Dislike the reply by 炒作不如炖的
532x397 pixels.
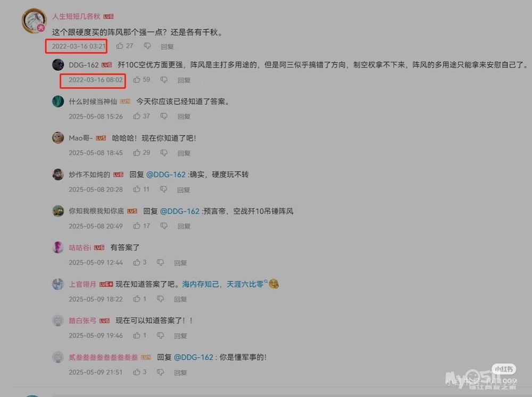[163, 189]
